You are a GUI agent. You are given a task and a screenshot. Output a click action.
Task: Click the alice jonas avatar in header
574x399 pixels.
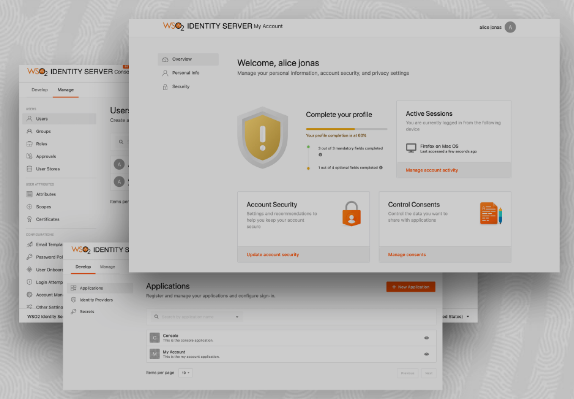pyautogui.click(x=510, y=27)
